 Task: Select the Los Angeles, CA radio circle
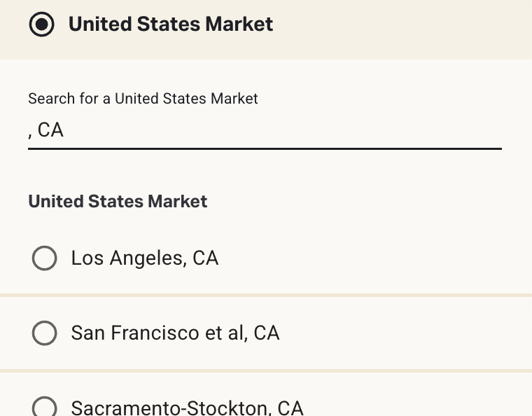click(x=44, y=258)
